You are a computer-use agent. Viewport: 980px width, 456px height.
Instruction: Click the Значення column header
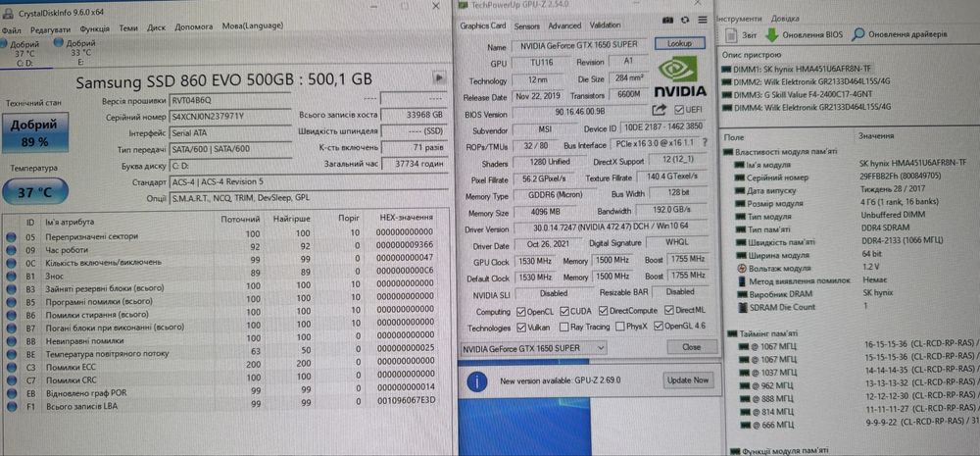tap(876, 135)
